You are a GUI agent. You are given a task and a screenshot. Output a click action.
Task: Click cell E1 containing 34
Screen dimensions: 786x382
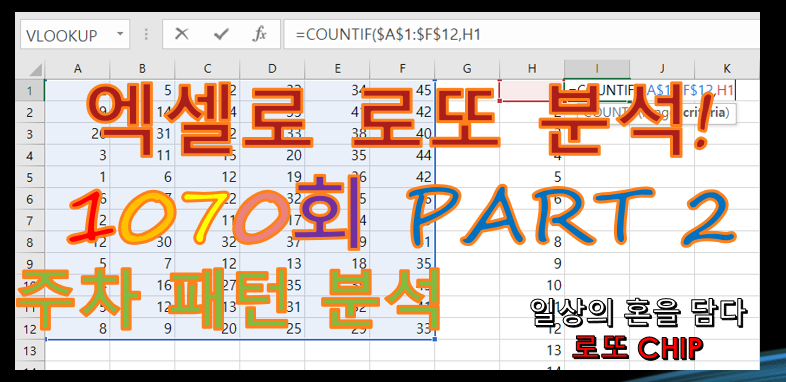[337, 90]
